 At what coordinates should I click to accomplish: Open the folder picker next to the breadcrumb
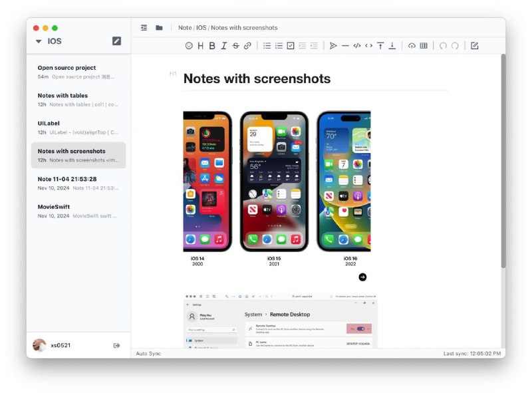[158, 27]
